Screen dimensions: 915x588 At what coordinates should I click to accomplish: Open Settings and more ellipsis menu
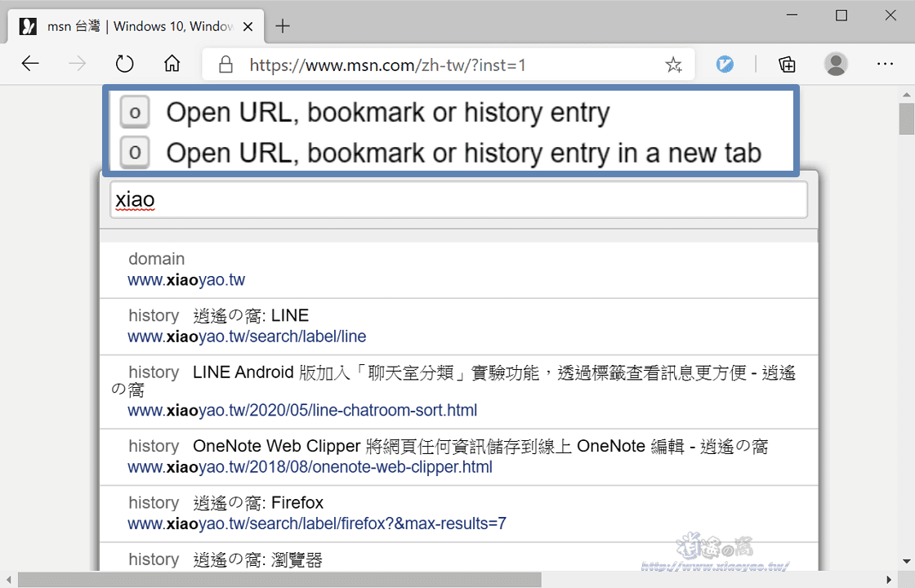pos(886,64)
